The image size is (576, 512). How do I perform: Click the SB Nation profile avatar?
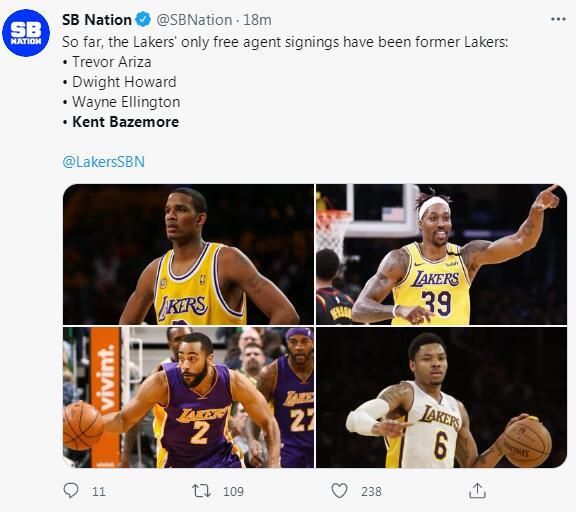coord(26,33)
